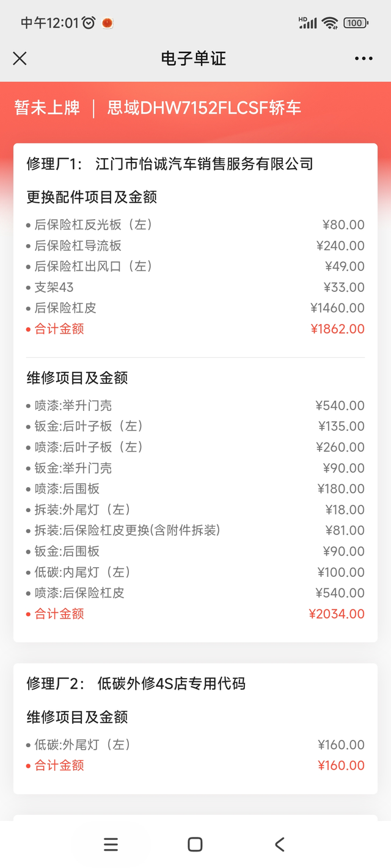
Task: Select the 低碳:外尾灯（左） ¥160.00 item
Action: [195, 745]
